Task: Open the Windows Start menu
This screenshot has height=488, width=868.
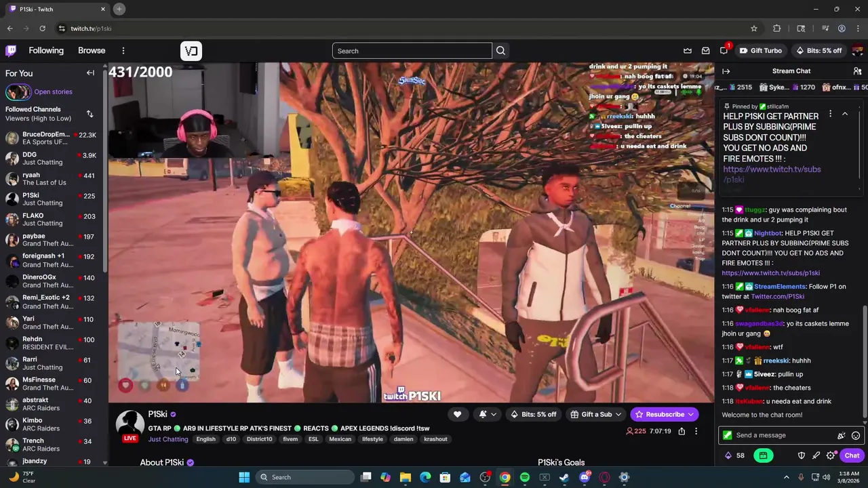Action: (x=244, y=477)
